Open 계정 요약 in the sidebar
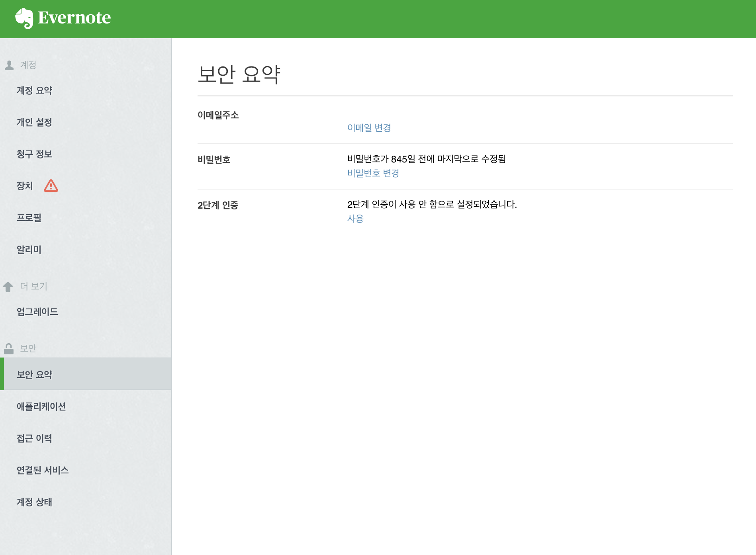The image size is (756, 555). (x=35, y=90)
